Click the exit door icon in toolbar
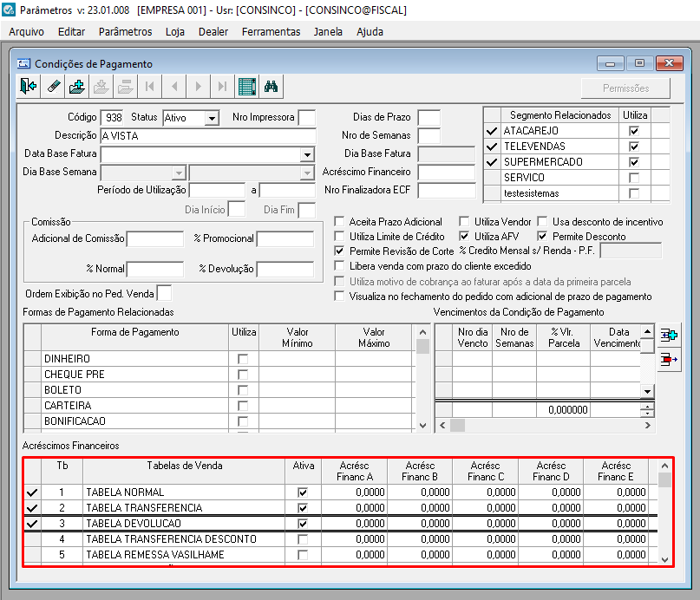The image size is (700, 600). coord(29,86)
